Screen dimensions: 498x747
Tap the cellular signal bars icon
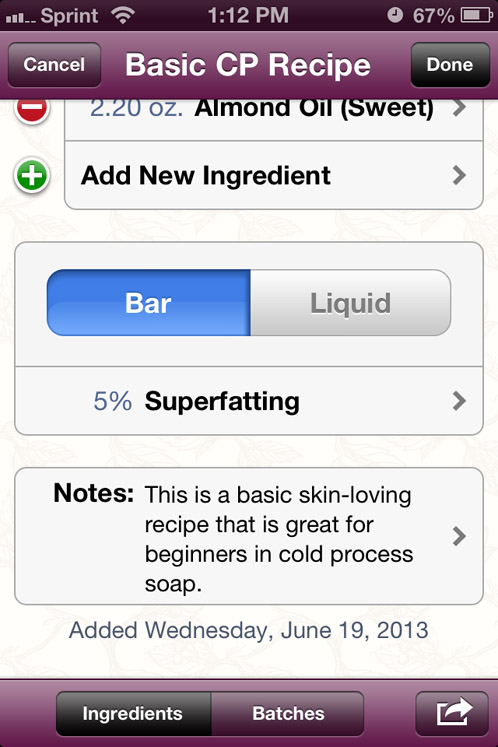tap(20, 18)
